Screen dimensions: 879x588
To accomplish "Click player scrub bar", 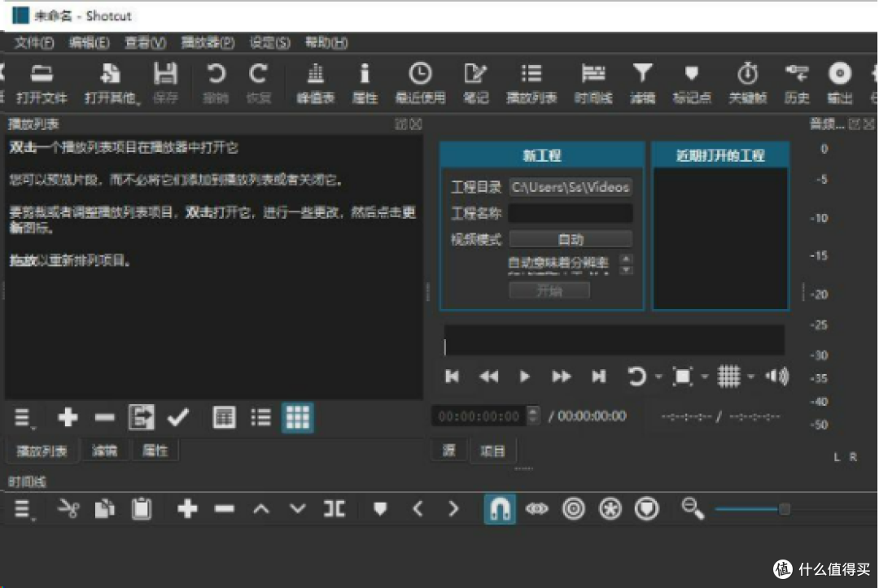I will click(614, 340).
